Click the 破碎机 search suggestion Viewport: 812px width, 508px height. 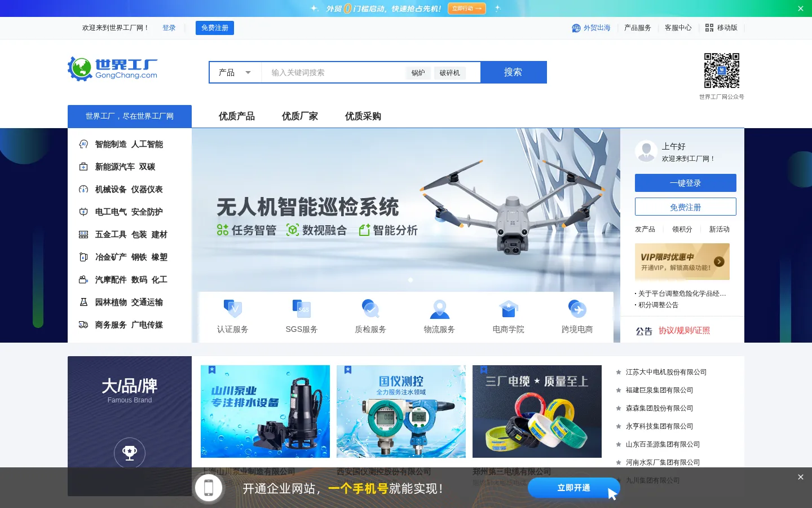(450, 73)
